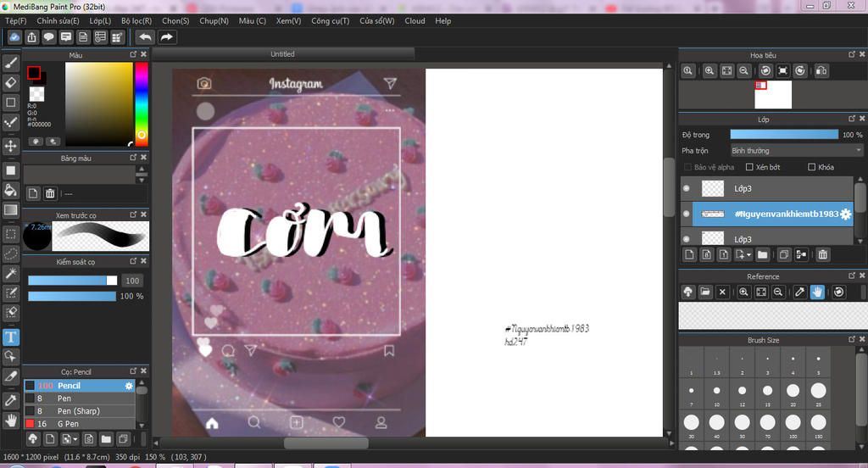Open settings gear of the #Nguyenvankhiemtb1983 layer
868x468 pixels.
(x=845, y=214)
